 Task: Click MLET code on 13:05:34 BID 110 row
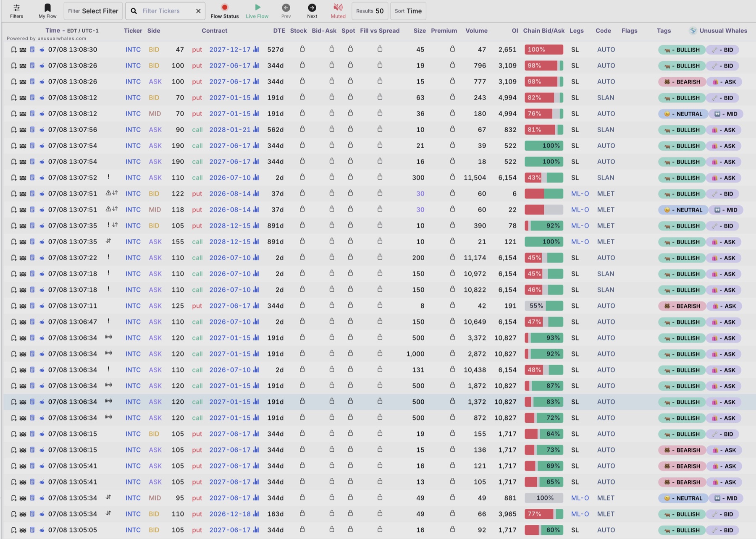click(x=606, y=514)
